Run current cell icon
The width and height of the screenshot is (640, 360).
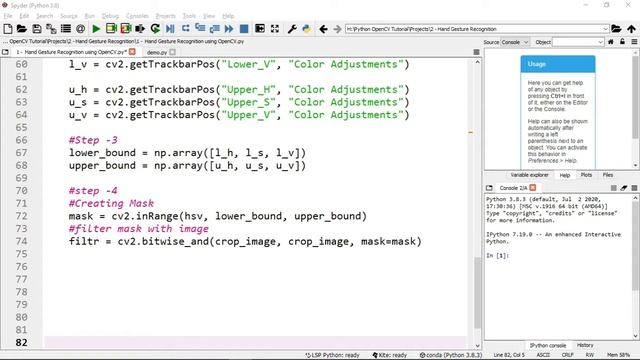[111, 29]
